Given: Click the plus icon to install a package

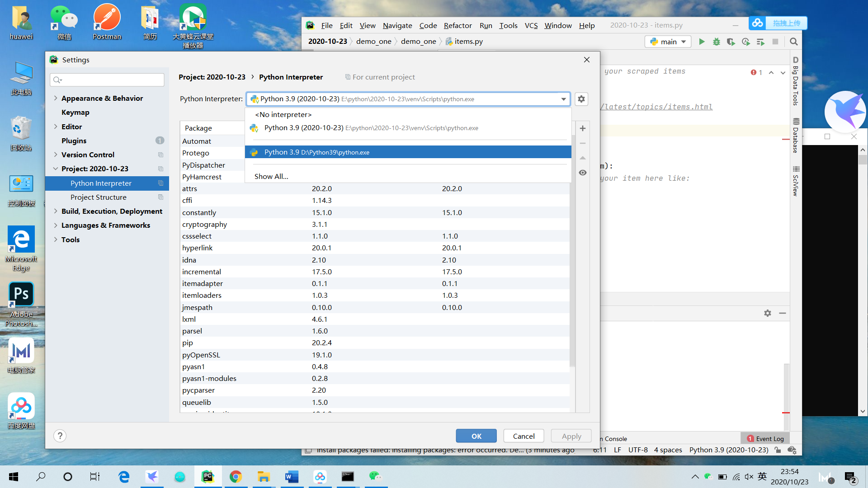Looking at the screenshot, I should click(583, 128).
